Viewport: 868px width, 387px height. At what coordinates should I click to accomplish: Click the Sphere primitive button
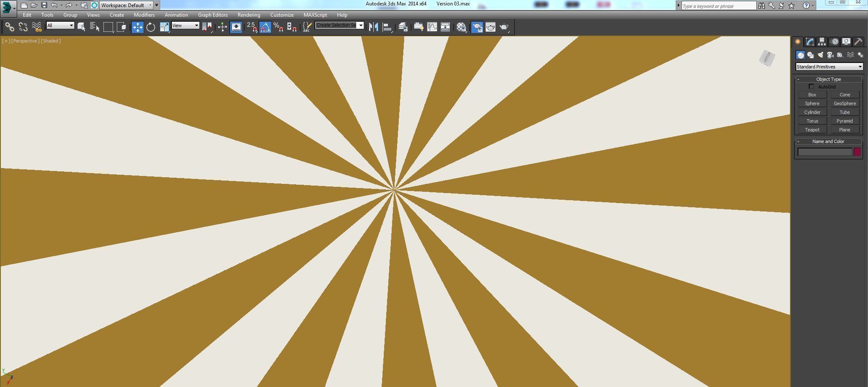click(812, 103)
